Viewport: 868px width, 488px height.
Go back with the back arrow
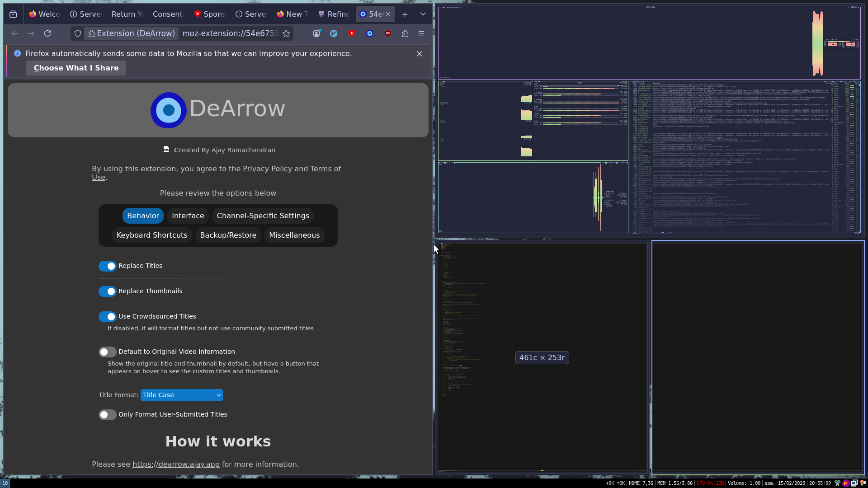coord(15,33)
